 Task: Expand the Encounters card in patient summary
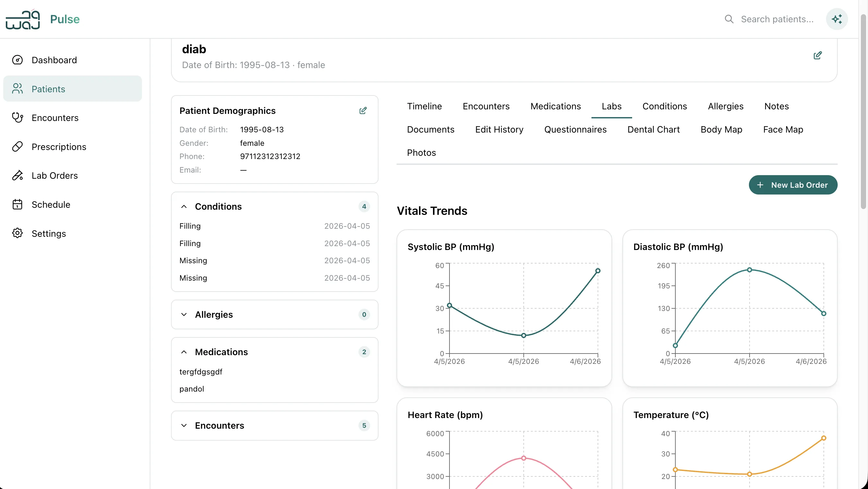(184, 425)
